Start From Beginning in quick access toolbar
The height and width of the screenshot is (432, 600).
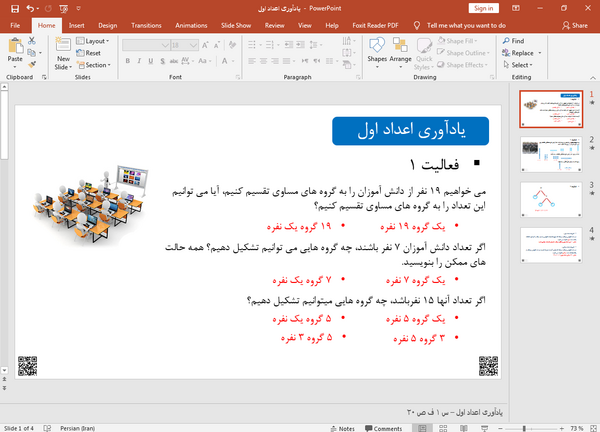64,8
